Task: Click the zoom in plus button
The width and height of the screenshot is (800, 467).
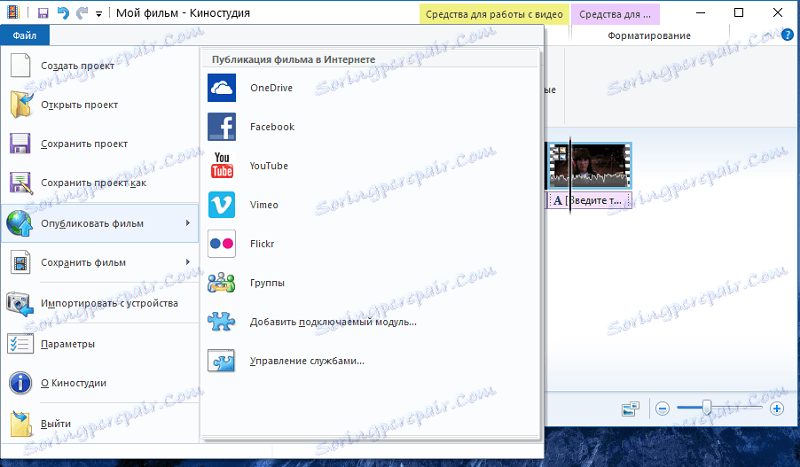Action: 777,408
